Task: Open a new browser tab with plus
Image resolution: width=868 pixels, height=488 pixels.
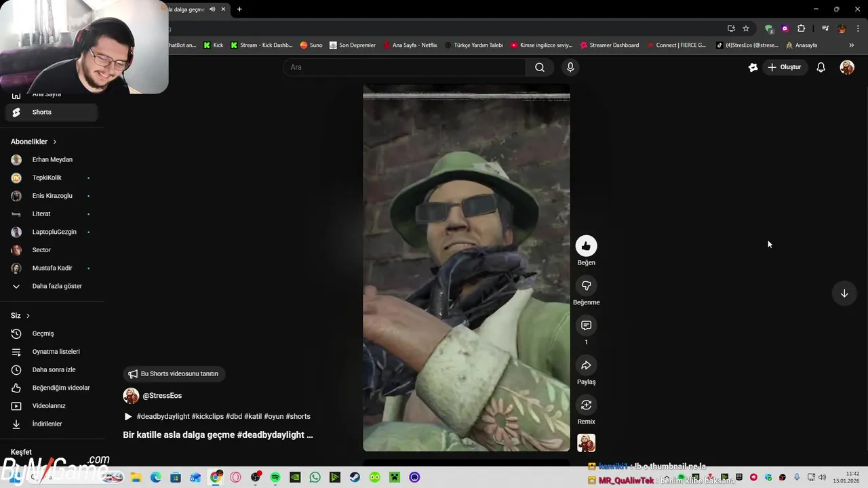Action: pos(239,9)
